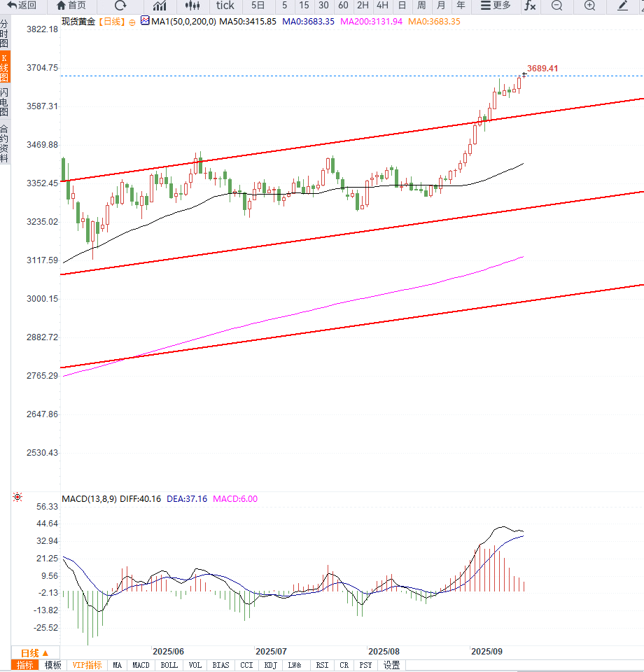Apply the KDJ indicator

pyautogui.click(x=270, y=665)
